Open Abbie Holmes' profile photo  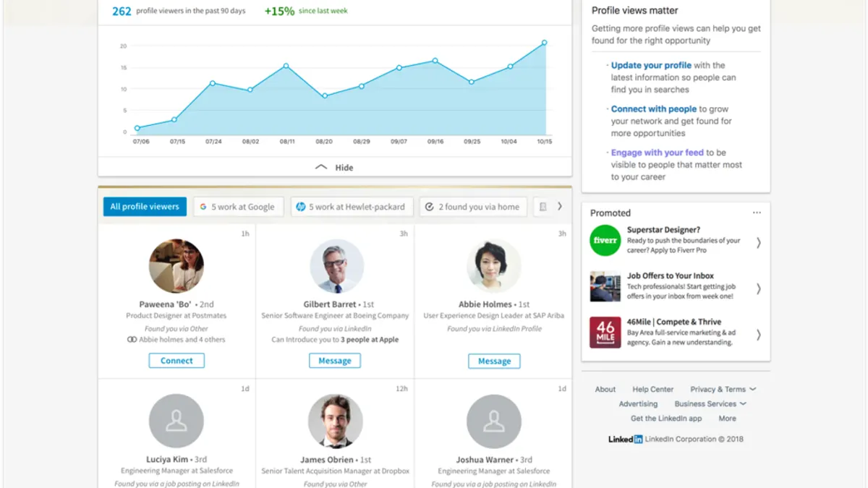coord(494,266)
